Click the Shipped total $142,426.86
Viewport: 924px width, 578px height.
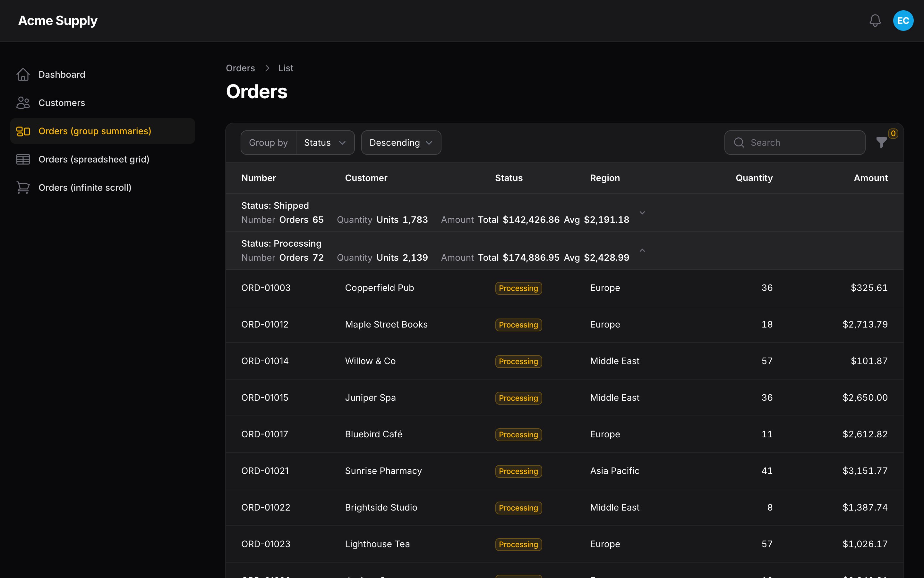point(531,220)
